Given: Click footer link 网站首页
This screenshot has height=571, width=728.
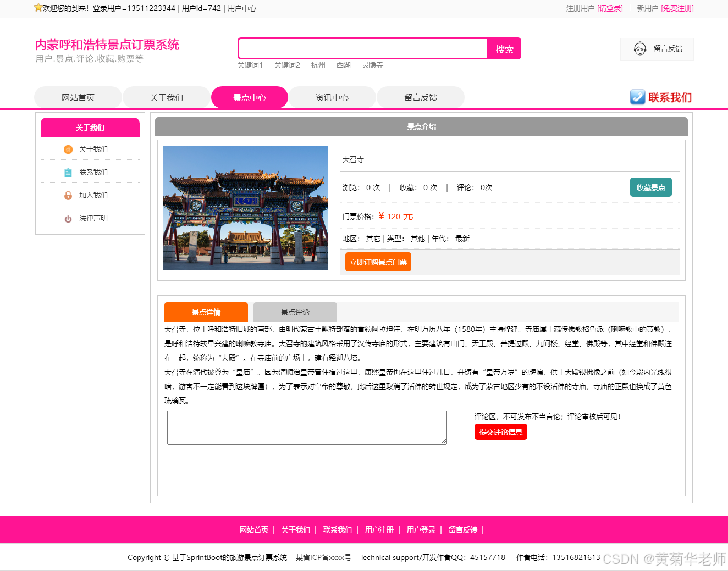Looking at the screenshot, I should 254,530.
